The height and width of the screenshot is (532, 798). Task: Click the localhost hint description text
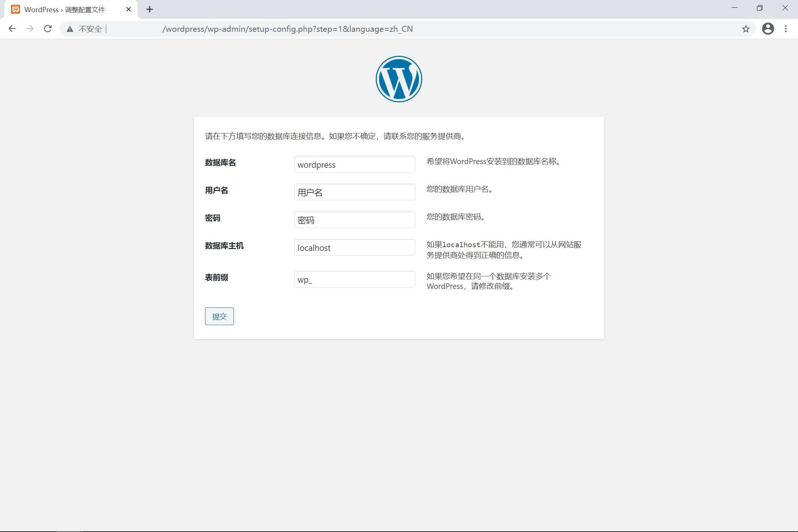point(504,250)
